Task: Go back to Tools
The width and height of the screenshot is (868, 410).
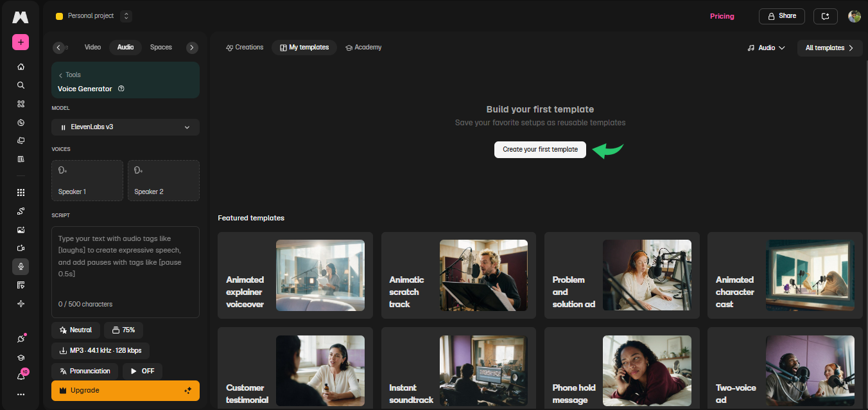Action: [69, 75]
